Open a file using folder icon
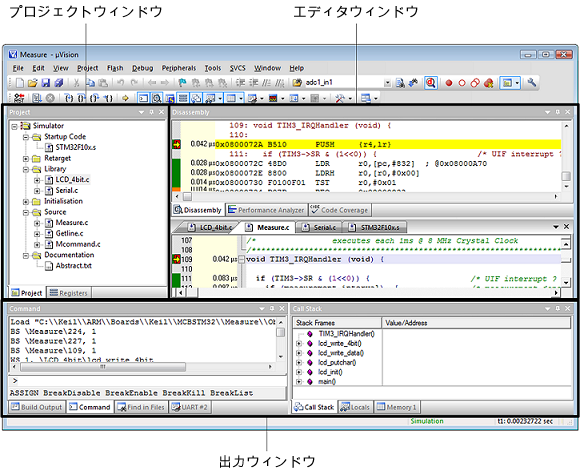The width and height of the screenshot is (580, 471). tap(33, 83)
